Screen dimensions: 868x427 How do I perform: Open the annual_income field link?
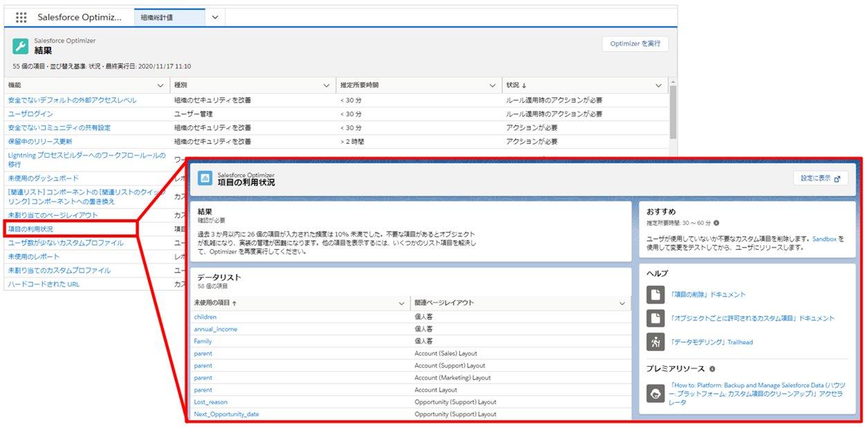[216, 329]
